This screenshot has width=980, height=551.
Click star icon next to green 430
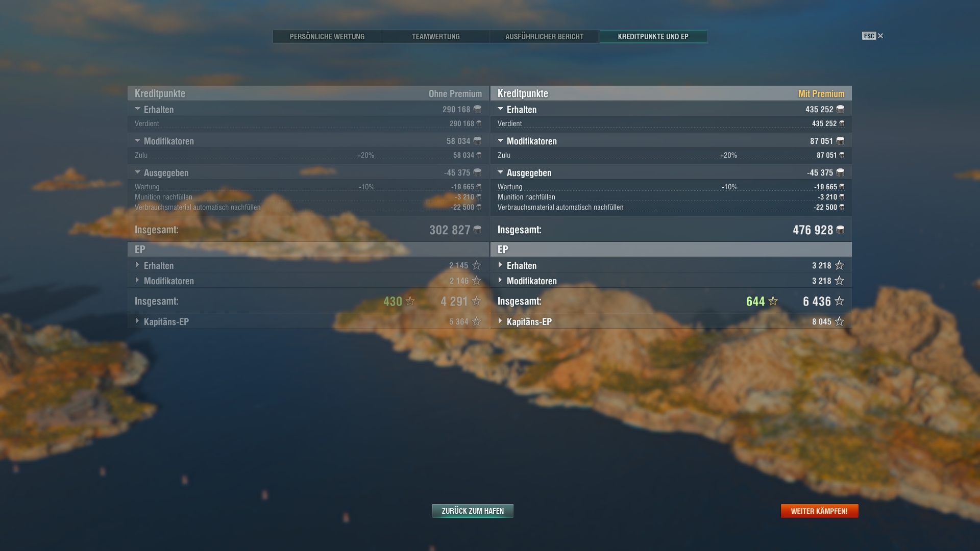pos(410,302)
